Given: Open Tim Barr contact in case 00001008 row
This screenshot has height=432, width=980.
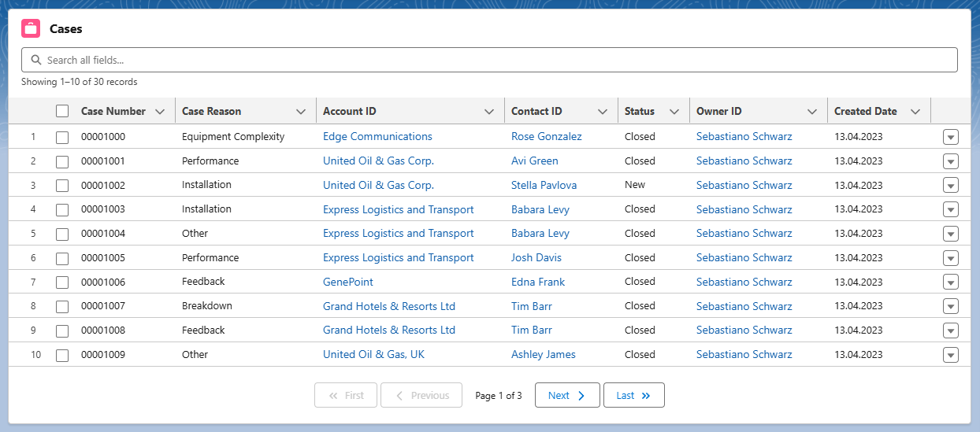Looking at the screenshot, I should point(532,330).
